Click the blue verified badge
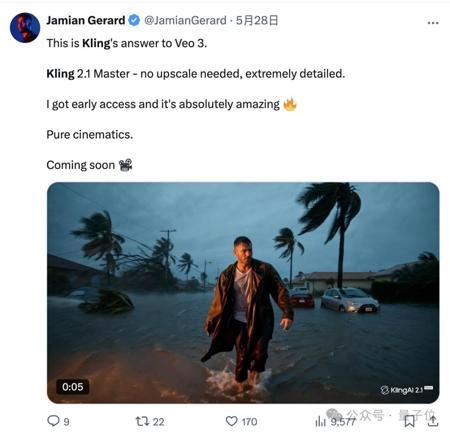This screenshot has width=450, height=433. click(134, 20)
